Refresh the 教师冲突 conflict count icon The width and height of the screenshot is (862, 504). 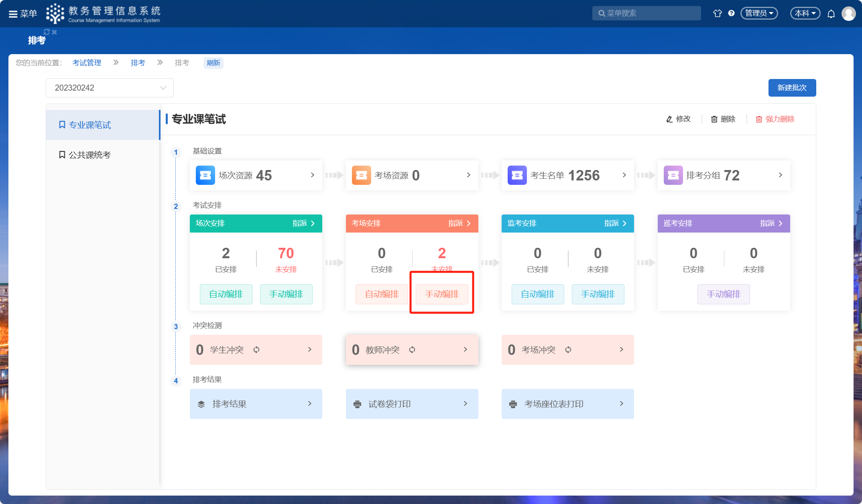412,350
